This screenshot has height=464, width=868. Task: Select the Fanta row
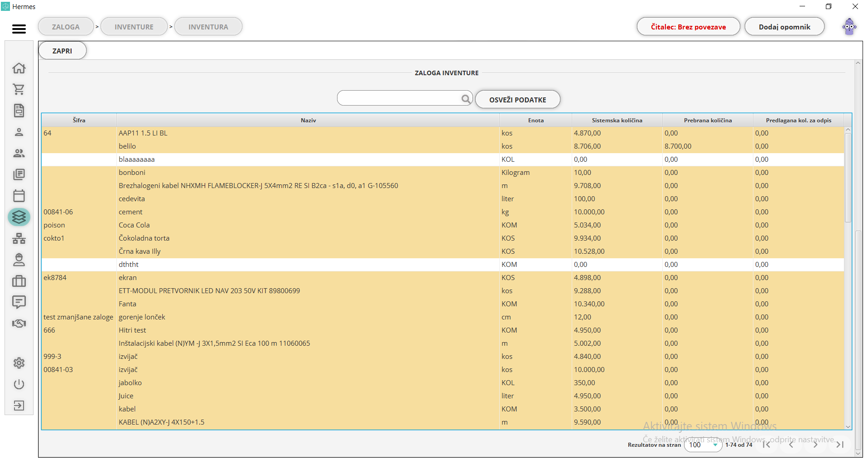(x=443, y=304)
